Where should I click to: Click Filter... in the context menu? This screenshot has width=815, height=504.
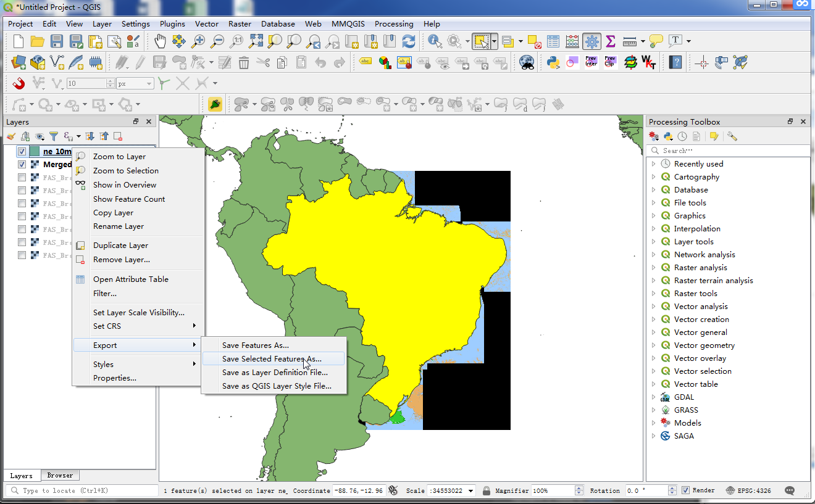tap(138, 294)
